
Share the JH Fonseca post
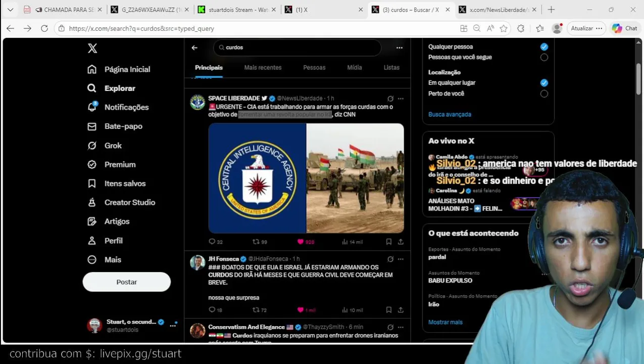pyautogui.click(x=401, y=310)
